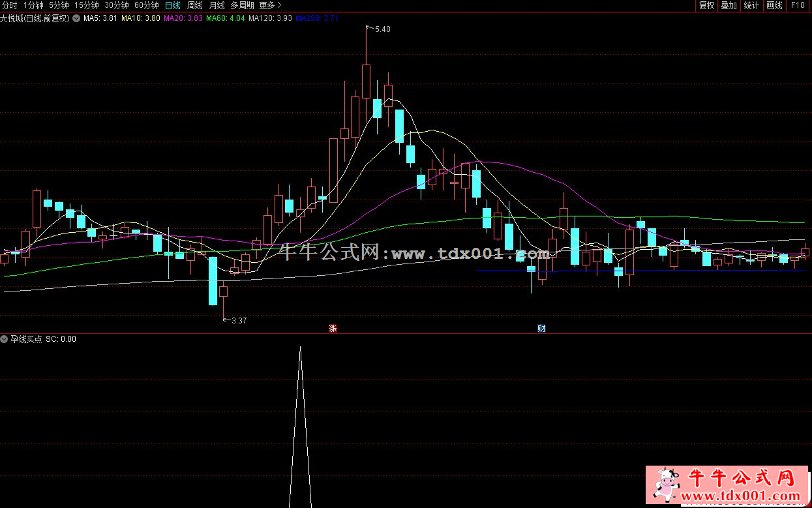The height and width of the screenshot is (508, 812).
Task: Click the MA60: 4.04 label
Action: [x=226, y=18]
